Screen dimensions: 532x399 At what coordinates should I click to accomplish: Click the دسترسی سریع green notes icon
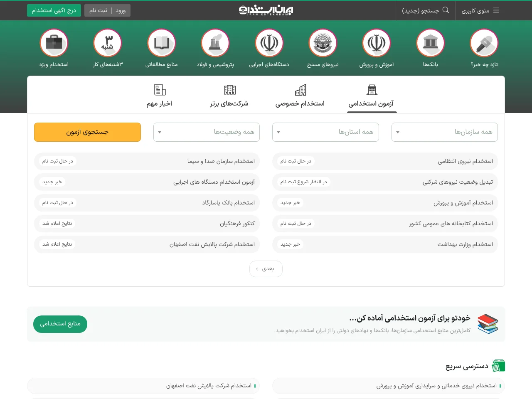coord(498,366)
